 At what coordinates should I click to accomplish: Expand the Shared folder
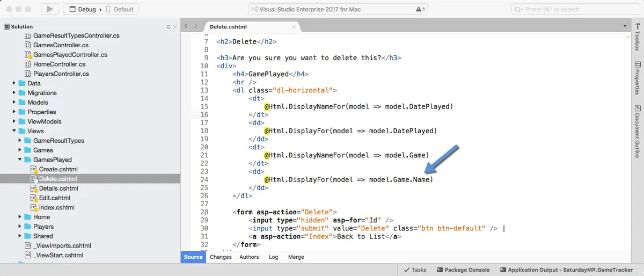click(20, 236)
